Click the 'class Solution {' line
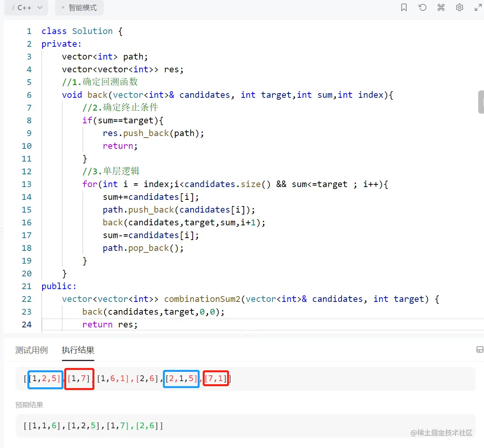 [82, 31]
